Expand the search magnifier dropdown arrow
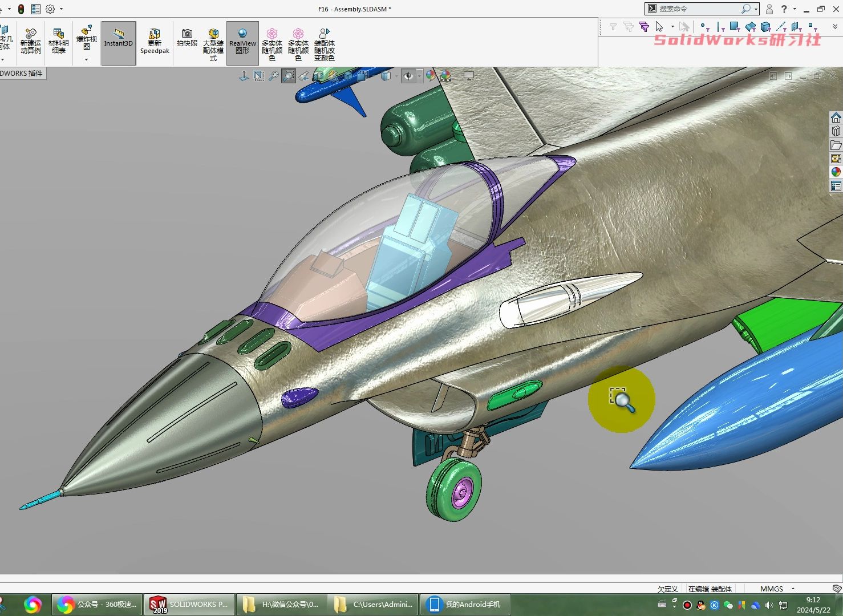The width and height of the screenshot is (843, 616). 756,9
